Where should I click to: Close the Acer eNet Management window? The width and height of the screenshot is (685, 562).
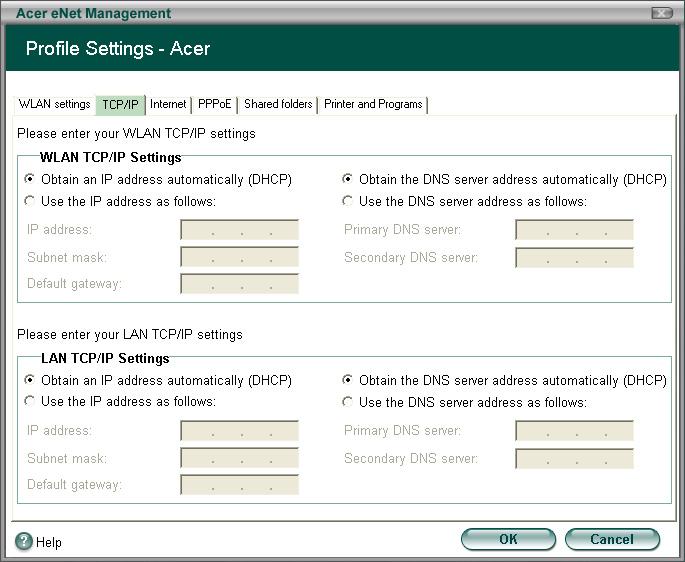(x=661, y=14)
